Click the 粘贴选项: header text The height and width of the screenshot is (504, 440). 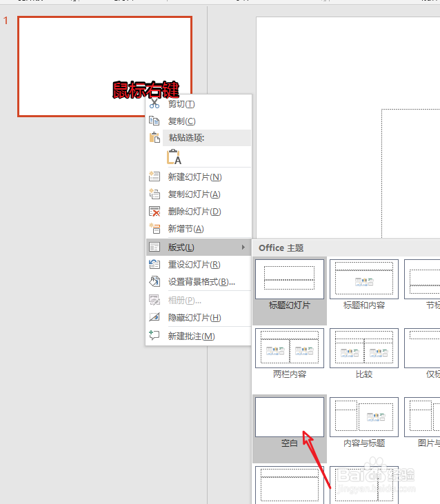(186, 138)
